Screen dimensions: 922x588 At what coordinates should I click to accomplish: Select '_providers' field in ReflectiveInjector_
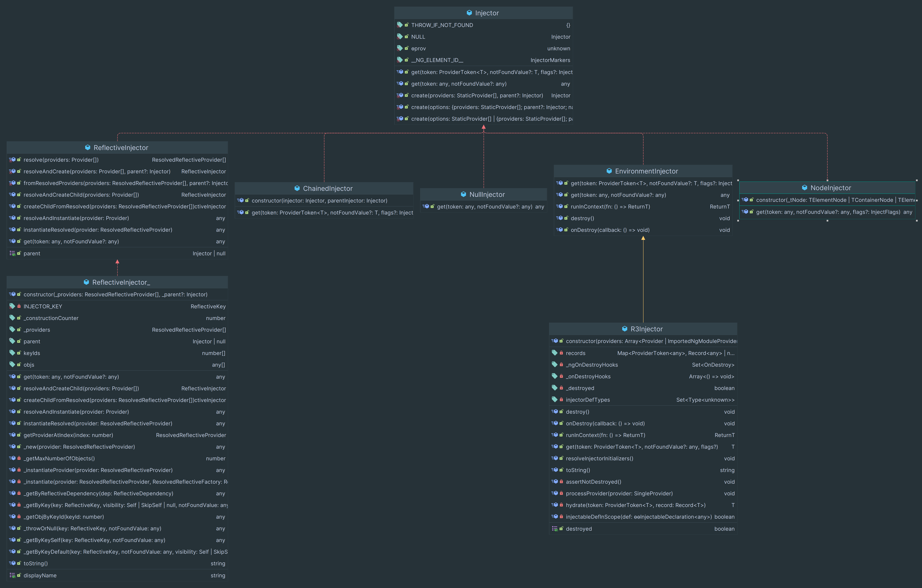[x=117, y=330]
